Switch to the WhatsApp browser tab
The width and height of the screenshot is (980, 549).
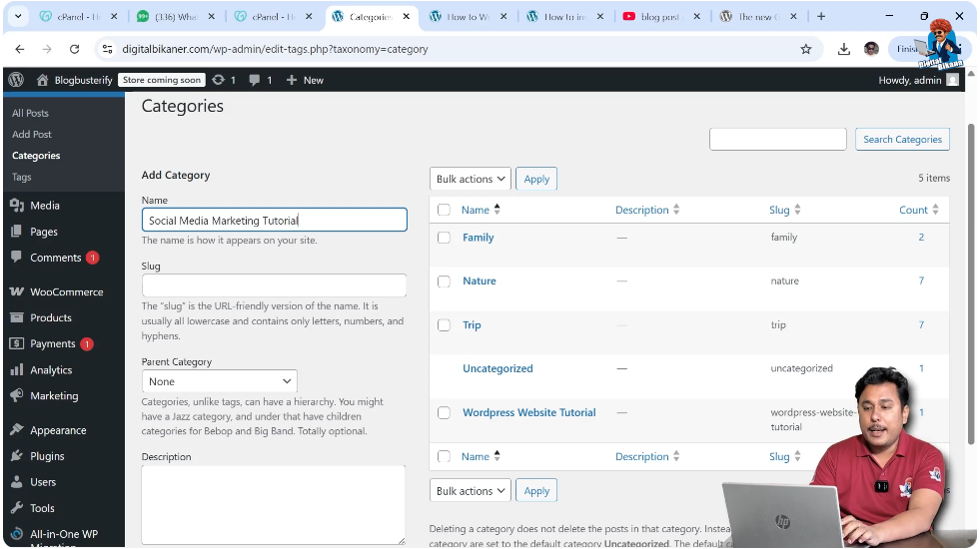coord(175,17)
